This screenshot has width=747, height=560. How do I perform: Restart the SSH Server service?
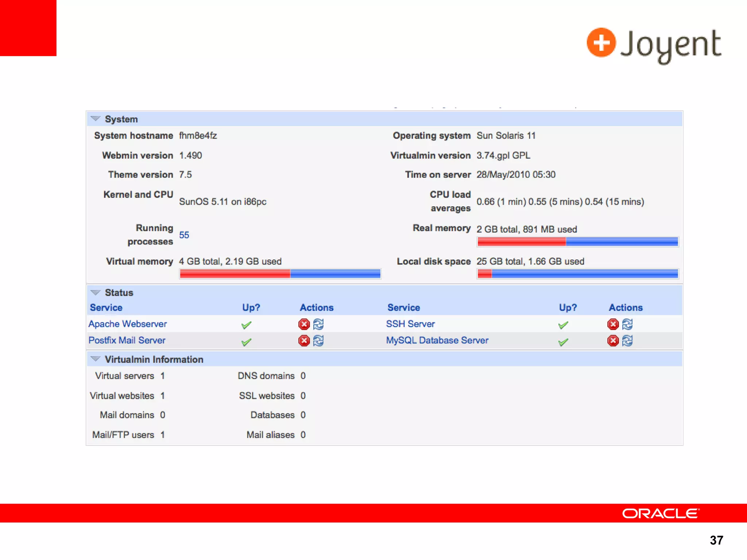pyautogui.click(x=627, y=324)
